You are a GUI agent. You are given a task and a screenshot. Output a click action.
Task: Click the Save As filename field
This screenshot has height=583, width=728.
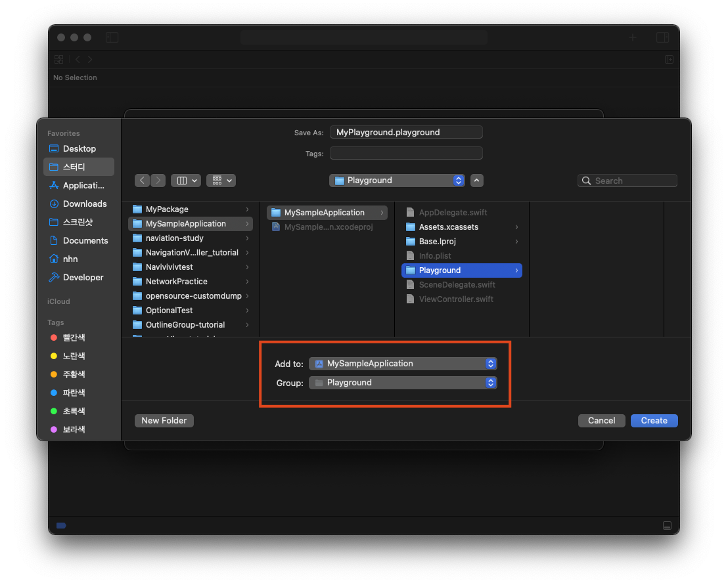click(406, 132)
